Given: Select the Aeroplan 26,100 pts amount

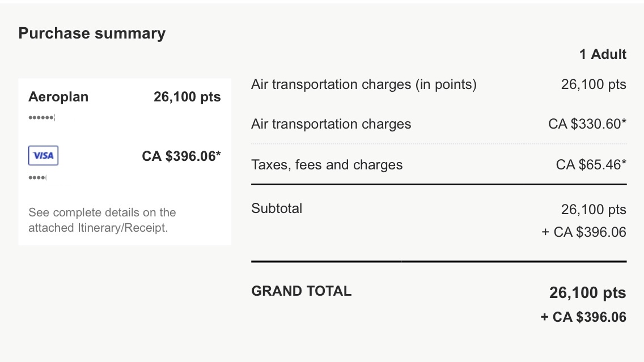Looking at the screenshot, I should tap(187, 97).
